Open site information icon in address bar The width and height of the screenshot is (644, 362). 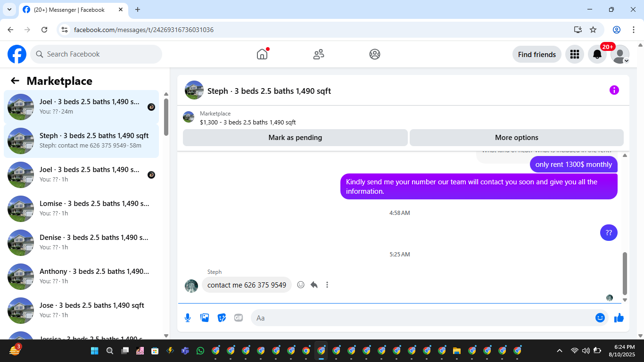pyautogui.click(x=65, y=30)
